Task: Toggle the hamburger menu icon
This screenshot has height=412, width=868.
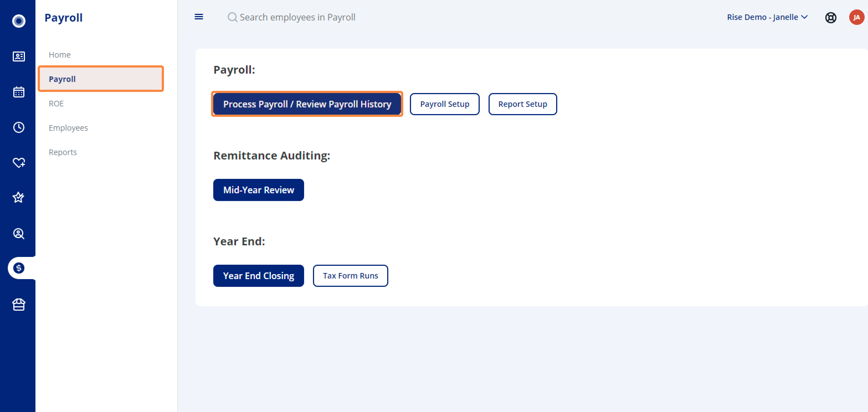Action: (199, 17)
